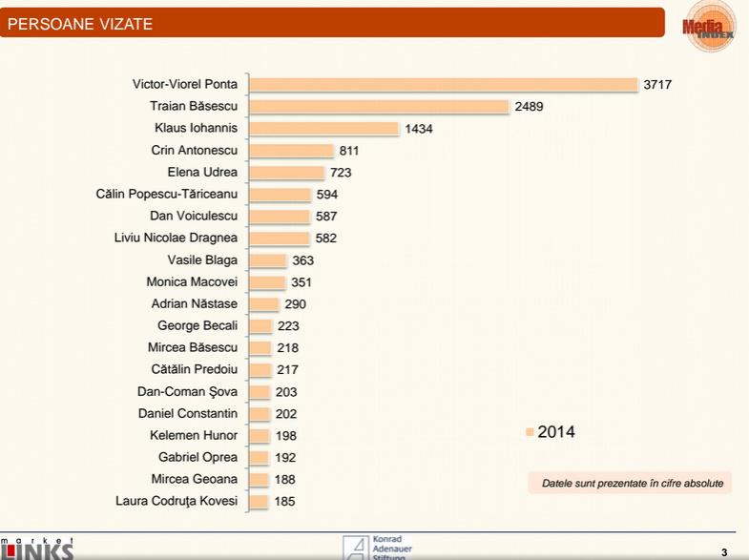Click the market LINKS logo
This screenshot has width=749, height=560.
click(37, 547)
